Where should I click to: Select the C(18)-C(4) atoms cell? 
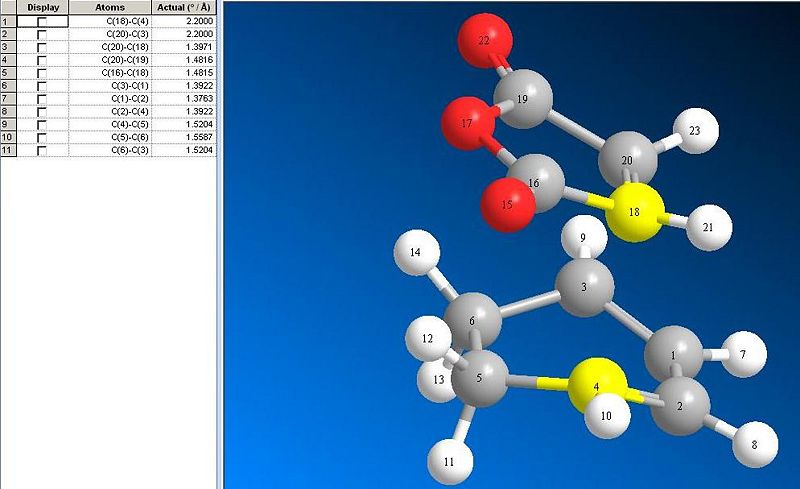(x=110, y=21)
